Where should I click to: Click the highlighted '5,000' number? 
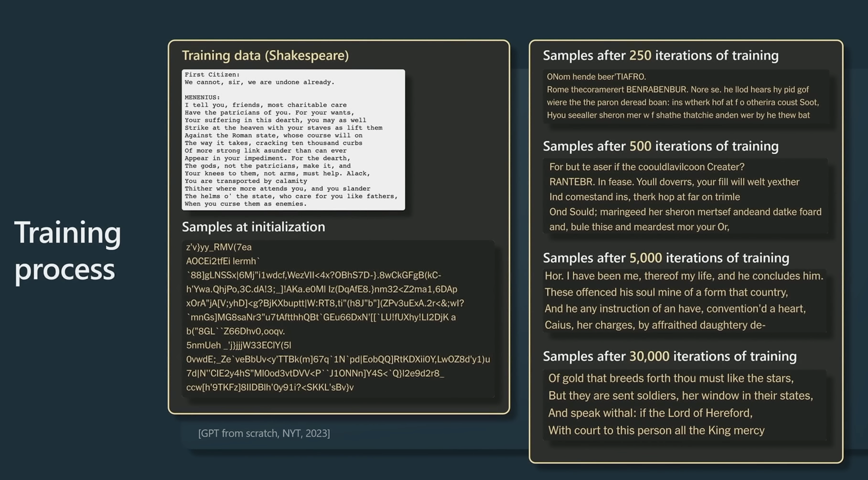tap(646, 258)
